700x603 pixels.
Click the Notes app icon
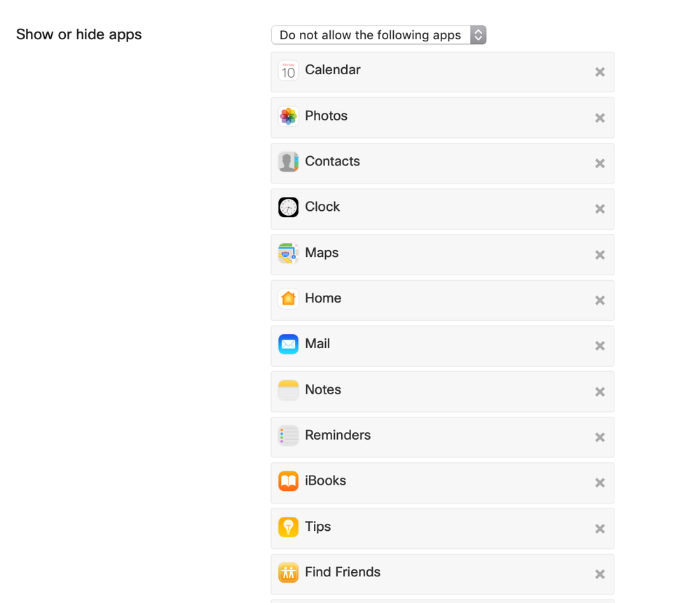[288, 390]
